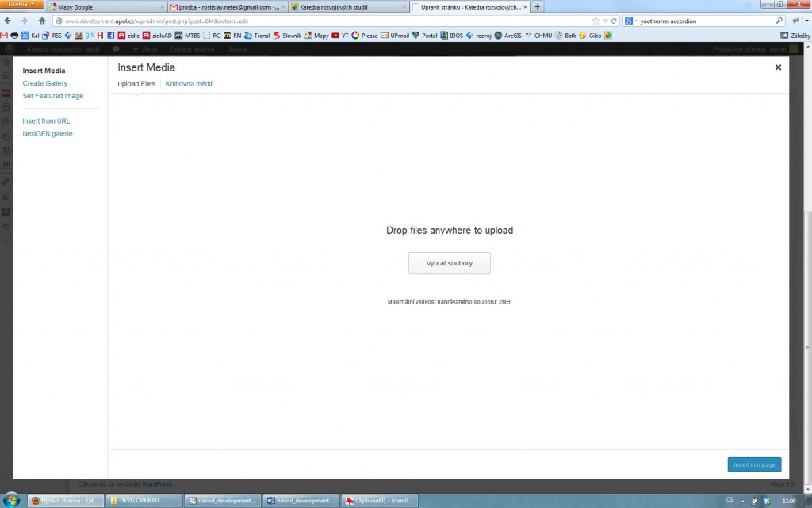This screenshot has height=508, width=812.
Task: Click the taskbar clock showing 11:00
Action: [x=789, y=501]
